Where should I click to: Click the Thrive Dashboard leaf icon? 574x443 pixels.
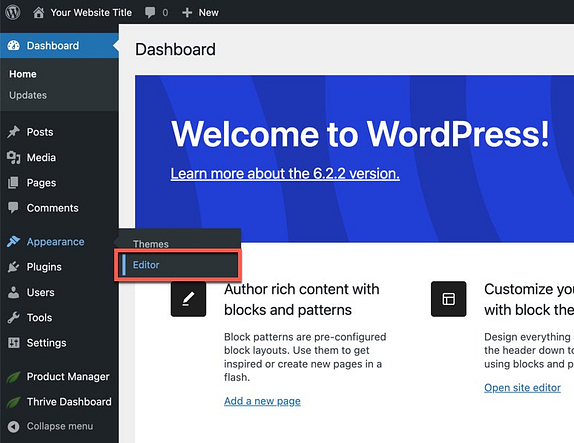coord(14,402)
